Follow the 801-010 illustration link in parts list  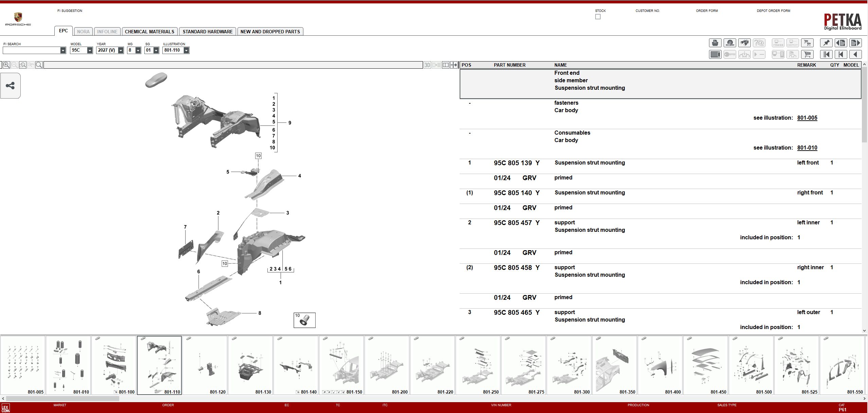click(x=807, y=148)
